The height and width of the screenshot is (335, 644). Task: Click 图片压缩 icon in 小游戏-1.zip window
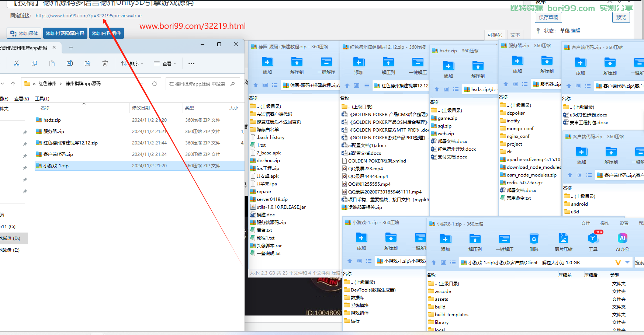pos(564,242)
